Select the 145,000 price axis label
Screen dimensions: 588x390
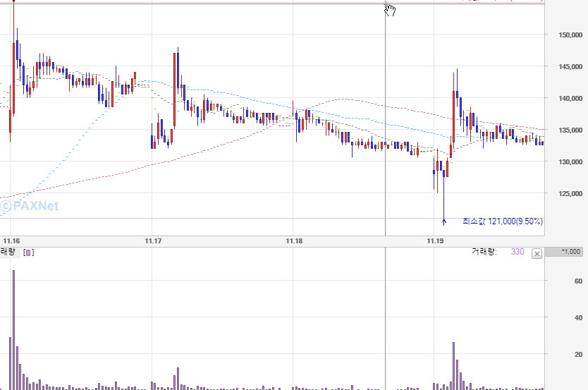pyautogui.click(x=570, y=67)
